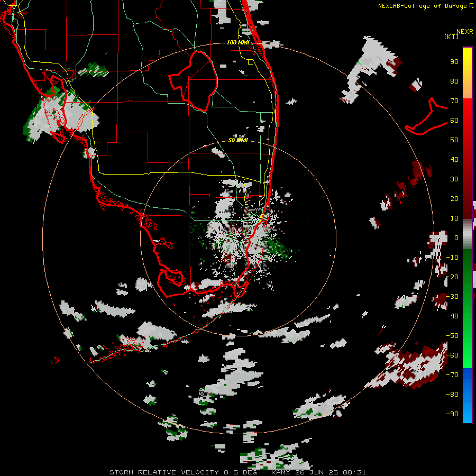Click the NEXR label at top right
Image resolution: width=476 pixels, height=476 pixels.
(465, 32)
